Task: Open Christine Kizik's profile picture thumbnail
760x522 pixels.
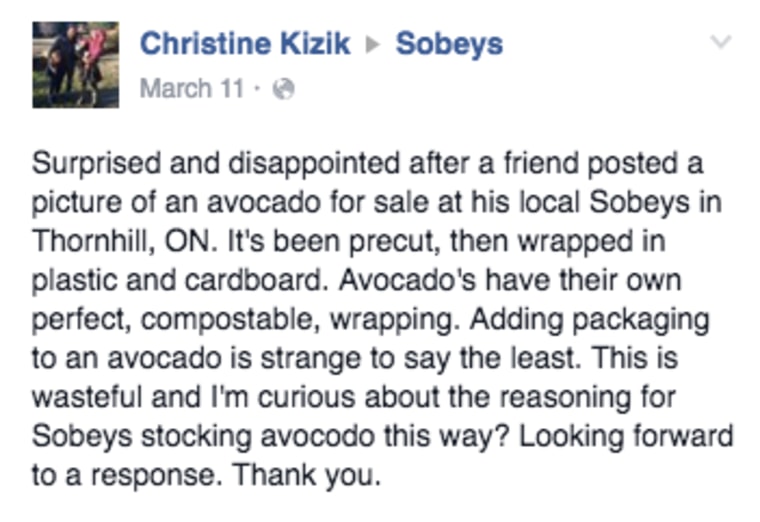Action: click(x=76, y=64)
